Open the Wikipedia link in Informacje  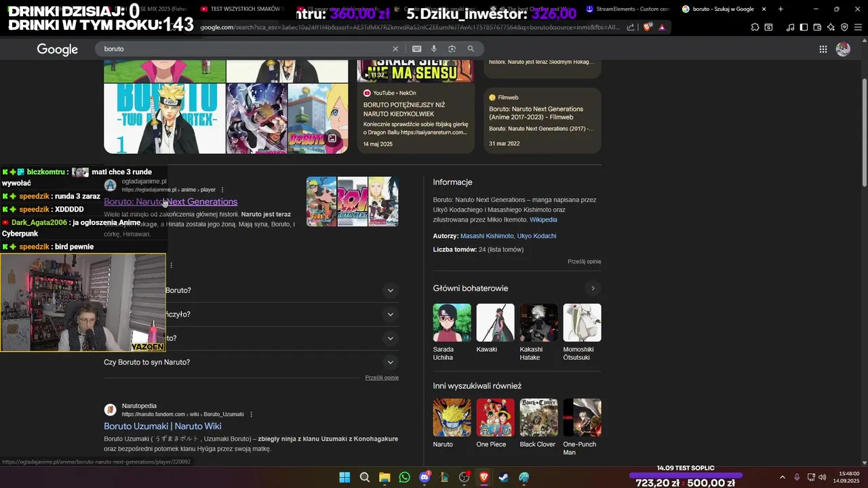pos(543,220)
